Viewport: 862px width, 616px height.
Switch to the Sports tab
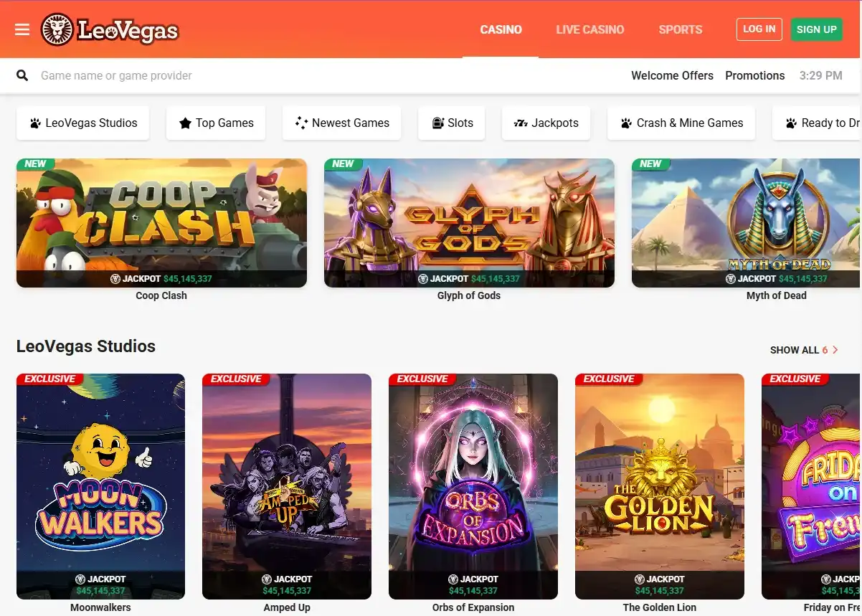pyautogui.click(x=681, y=29)
